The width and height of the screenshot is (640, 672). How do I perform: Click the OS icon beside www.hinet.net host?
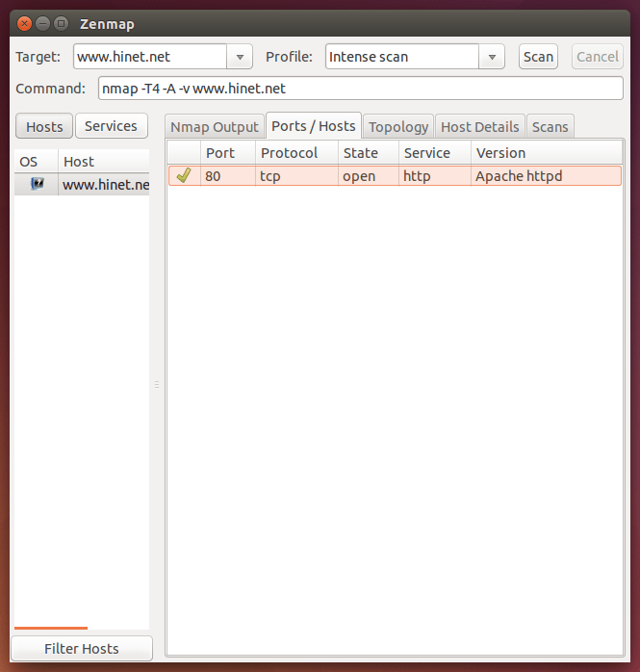click(37, 184)
